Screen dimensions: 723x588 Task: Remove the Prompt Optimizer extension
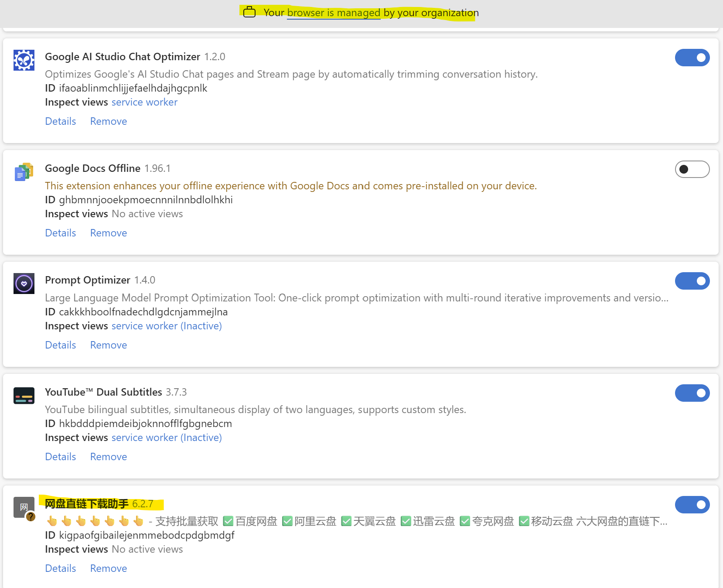click(109, 345)
